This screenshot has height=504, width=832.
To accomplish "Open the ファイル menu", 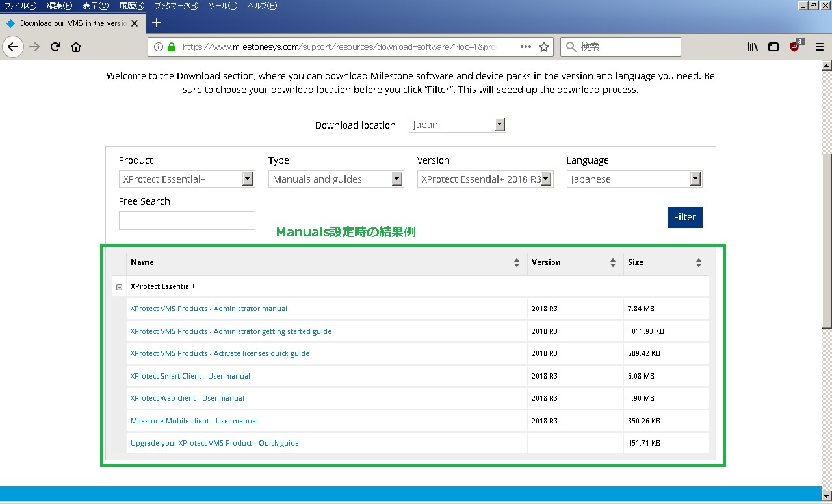I will coord(21,6).
